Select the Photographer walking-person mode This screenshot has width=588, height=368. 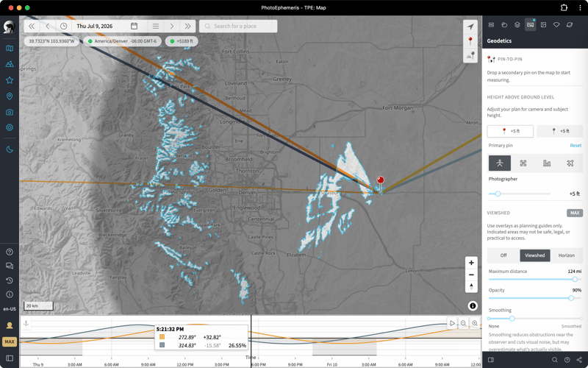click(500, 163)
